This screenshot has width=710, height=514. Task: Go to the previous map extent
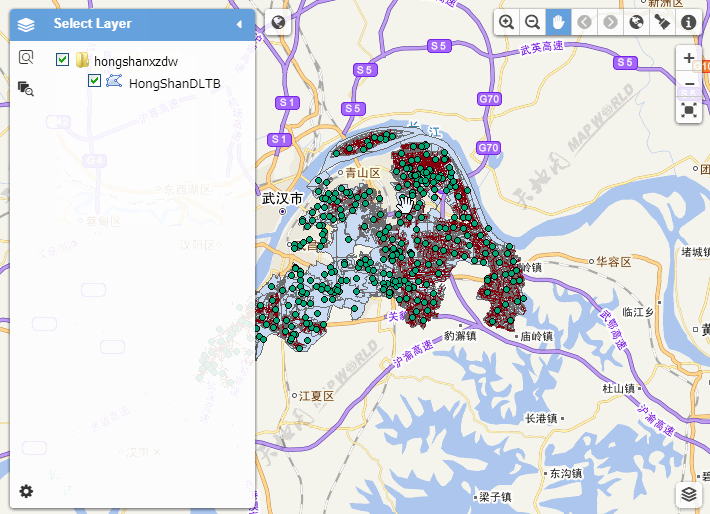point(585,22)
